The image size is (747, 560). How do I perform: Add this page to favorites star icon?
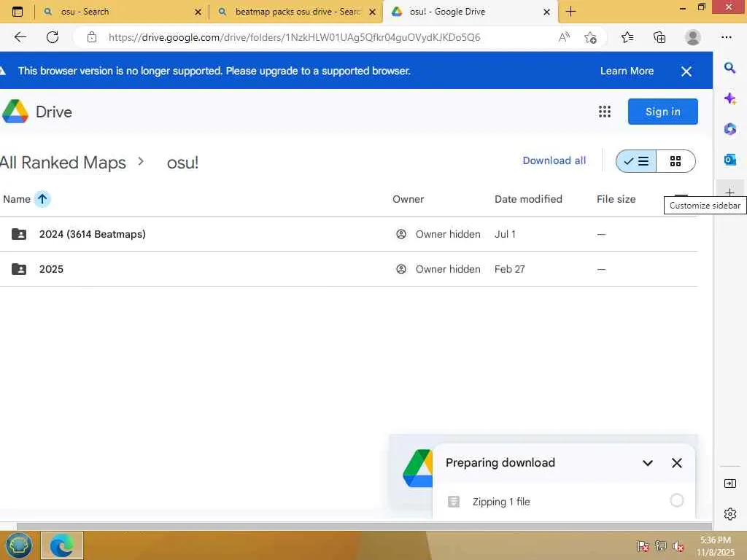pos(590,37)
